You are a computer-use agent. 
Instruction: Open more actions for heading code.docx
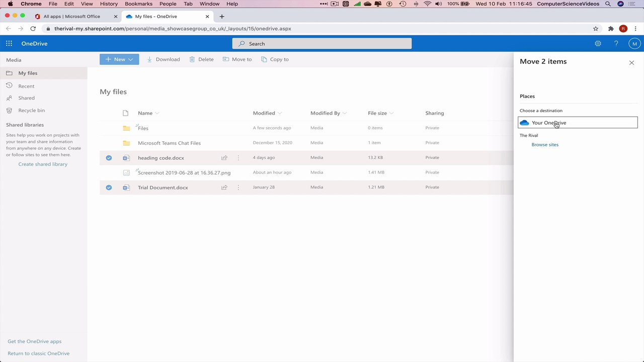coord(238,158)
